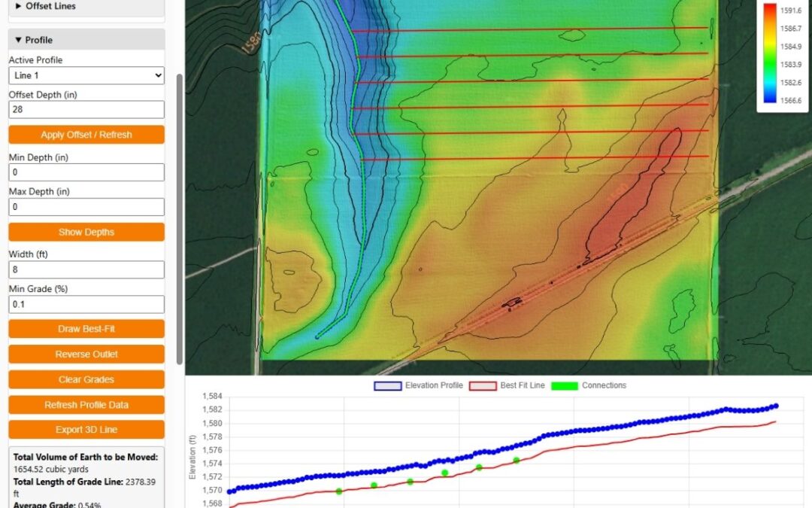Click the Min Grade (%) field

(86, 304)
